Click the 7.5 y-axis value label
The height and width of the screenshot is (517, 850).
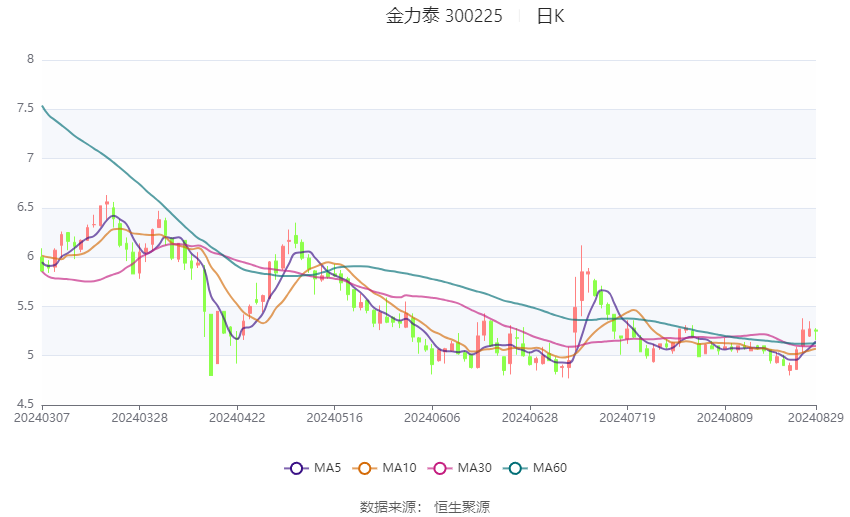point(25,108)
